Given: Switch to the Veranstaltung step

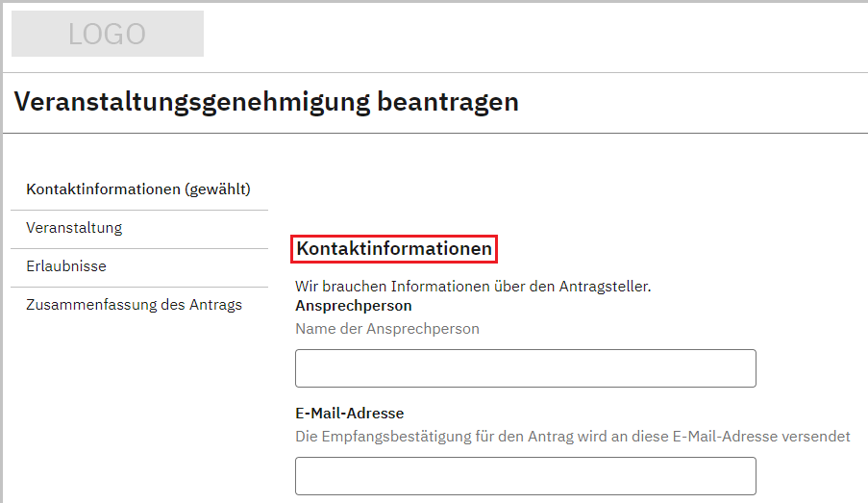Looking at the screenshot, I should pyautogui.click(x=74, y=228).
